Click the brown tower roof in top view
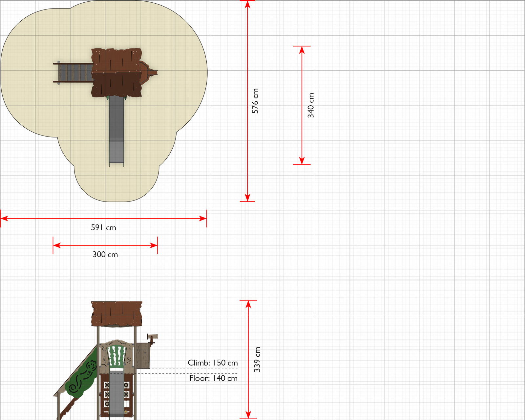 (116, 73)
